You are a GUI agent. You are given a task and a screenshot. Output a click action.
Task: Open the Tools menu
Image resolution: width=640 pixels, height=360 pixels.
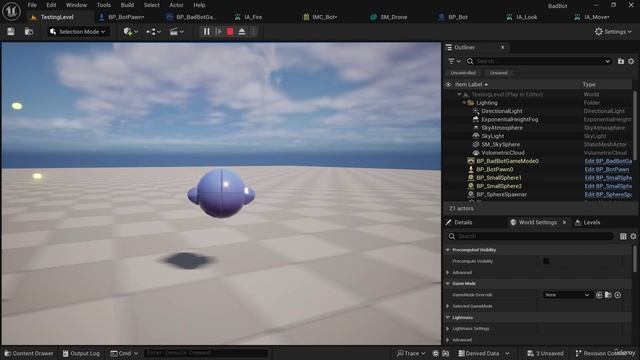click(104, 5)
